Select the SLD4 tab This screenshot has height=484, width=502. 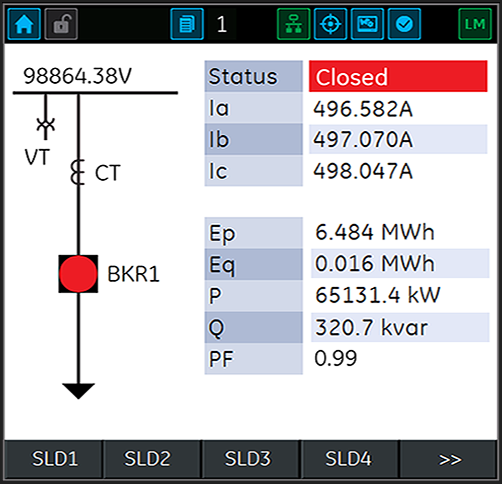348,459
